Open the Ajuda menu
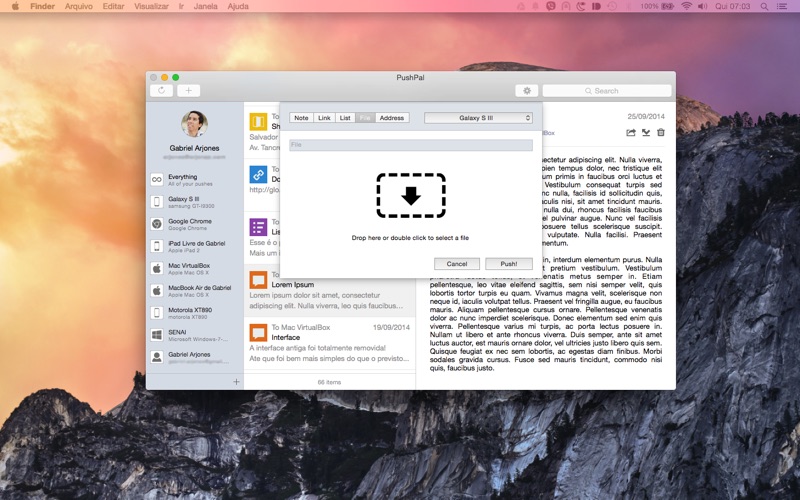 pyautogui.click(x=238, y=6)
